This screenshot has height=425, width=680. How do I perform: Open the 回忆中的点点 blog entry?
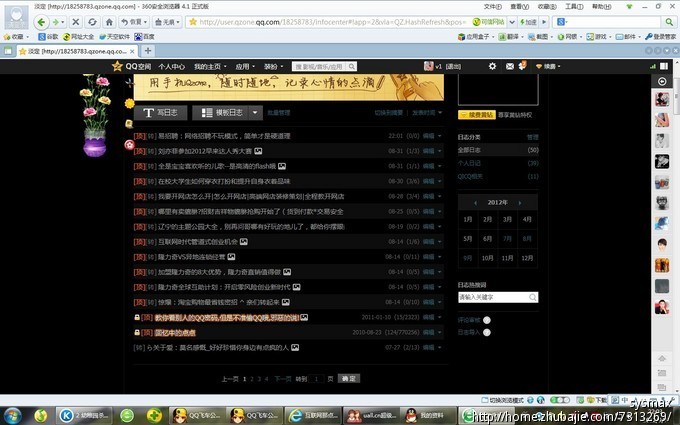click(175, 333)
